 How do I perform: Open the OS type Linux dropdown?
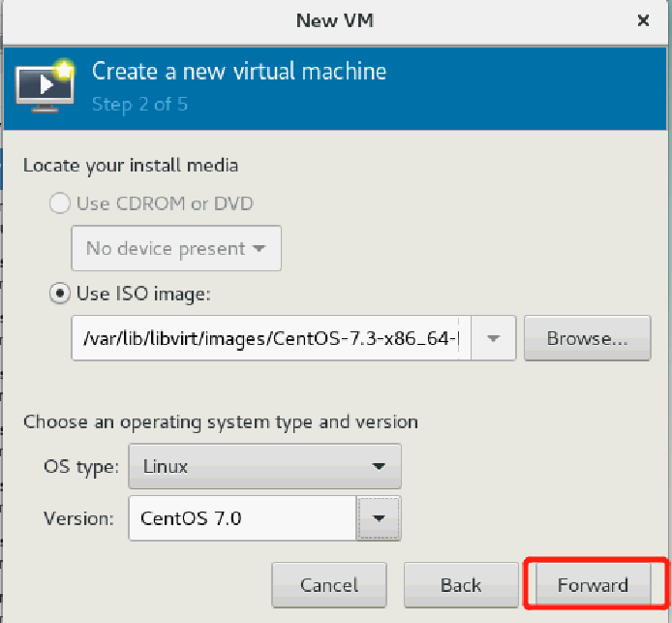click(264, 466)
